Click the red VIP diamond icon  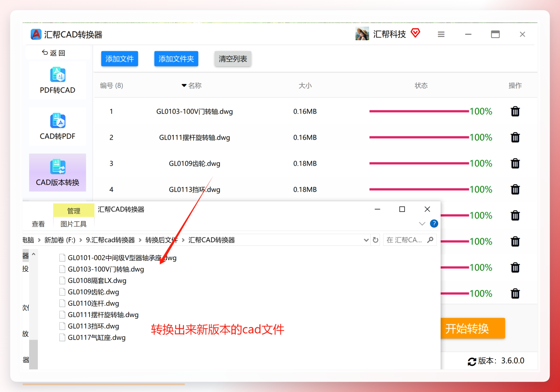point(416,33)
